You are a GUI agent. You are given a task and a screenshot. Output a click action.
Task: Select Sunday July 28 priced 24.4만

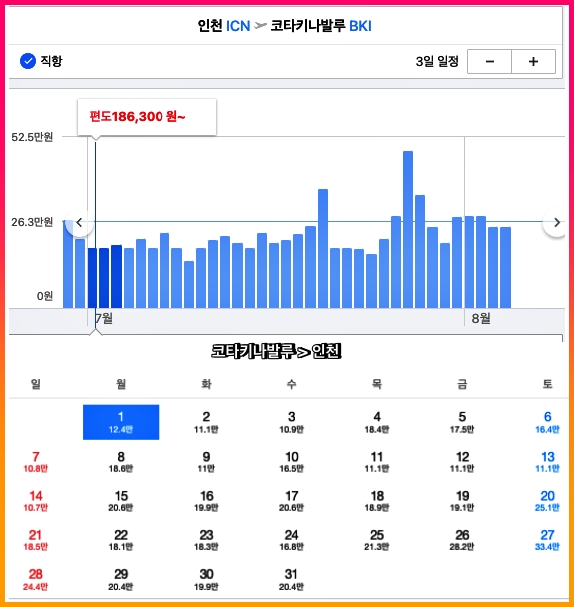pos(36,579)
